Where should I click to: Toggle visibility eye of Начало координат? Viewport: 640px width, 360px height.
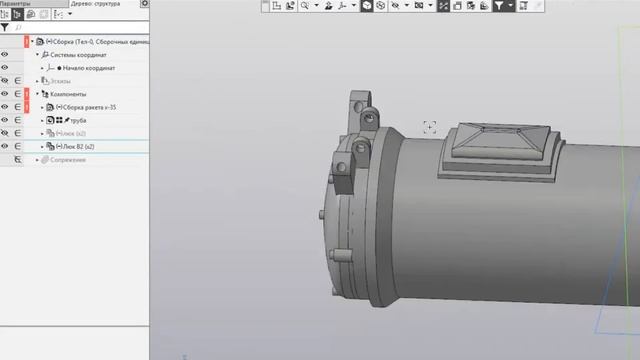click(4, 67)
